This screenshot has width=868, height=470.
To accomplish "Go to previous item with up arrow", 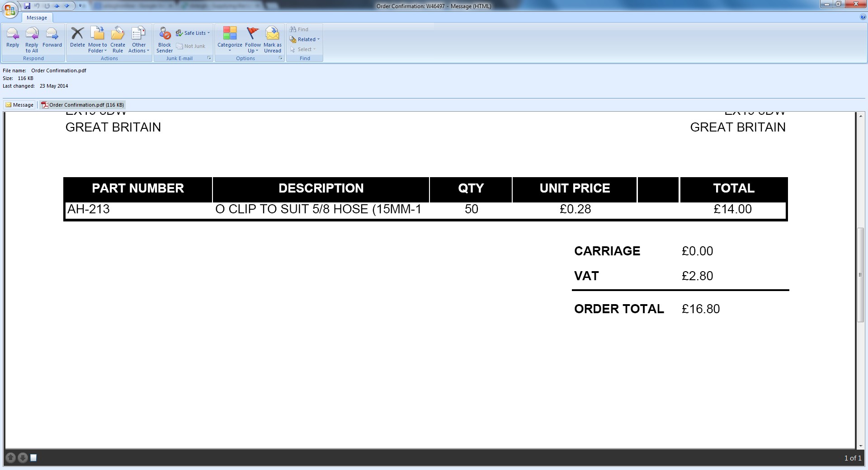I will tap(57, 6).
